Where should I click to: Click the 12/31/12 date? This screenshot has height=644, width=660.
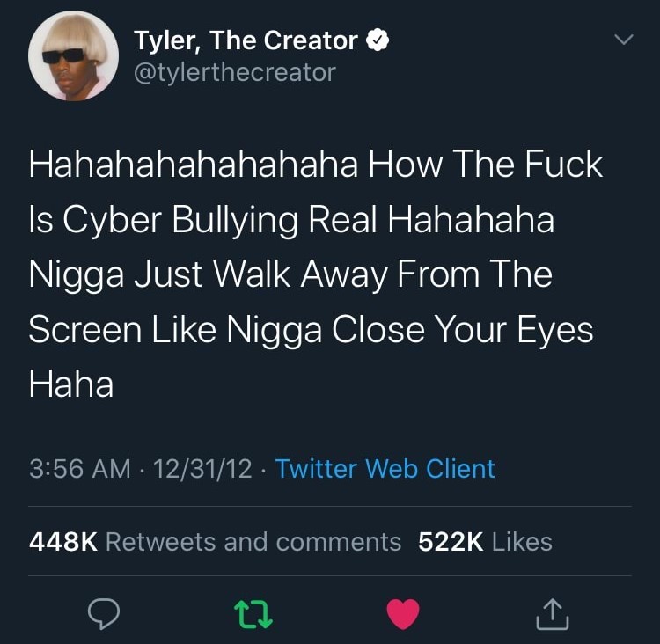203,468
